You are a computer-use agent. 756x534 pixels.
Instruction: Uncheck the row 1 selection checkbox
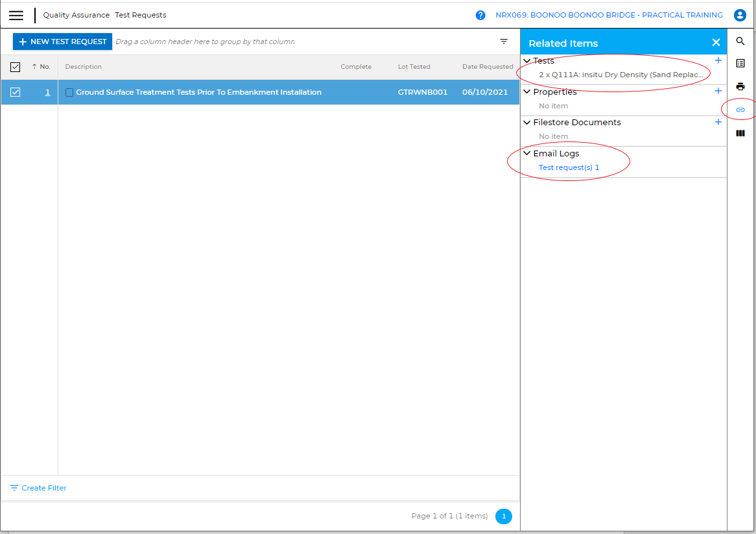16,92
